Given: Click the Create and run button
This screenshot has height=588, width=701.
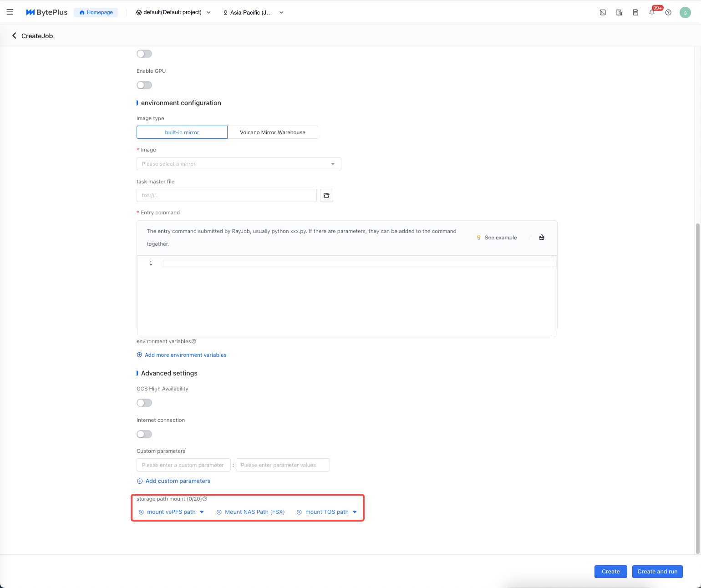Looking at the screenshot, I should (x=657, y=572).
